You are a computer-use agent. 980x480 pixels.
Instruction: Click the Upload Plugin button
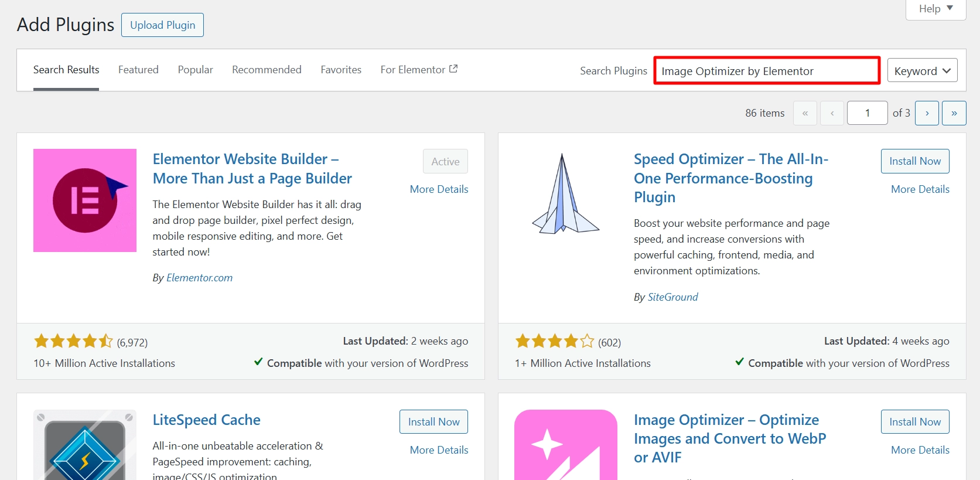(163, 25)
